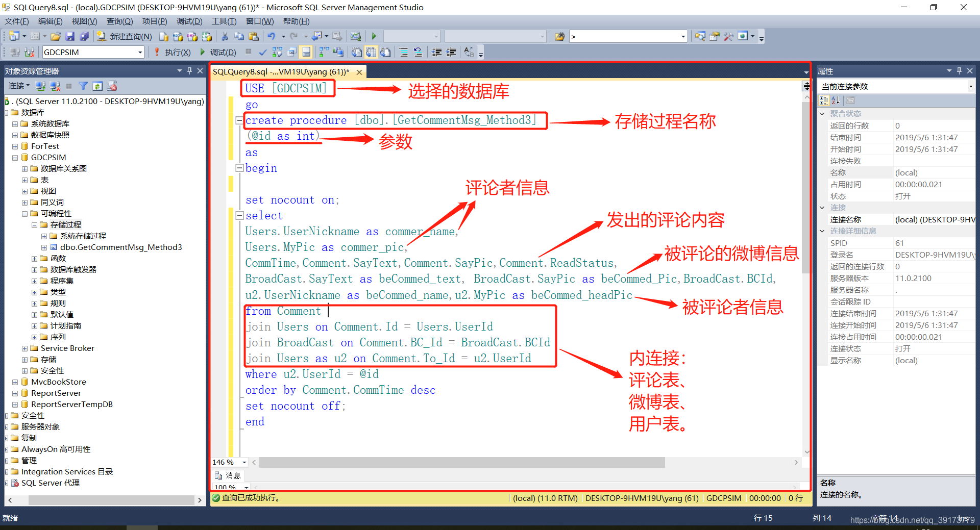Collapse the 聚合状态 properties category
Image resolution: width=980 pixels, height=530 pixels.
822,114
